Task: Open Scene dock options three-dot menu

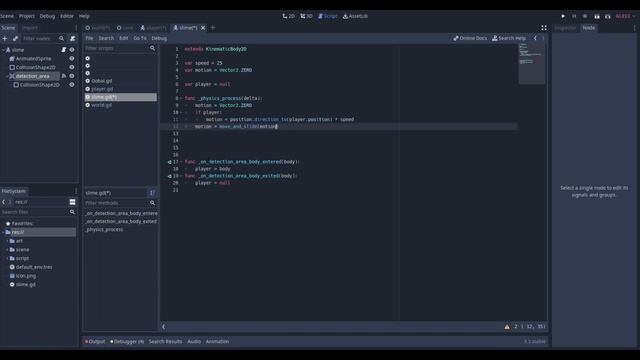Action: (76, 28)
